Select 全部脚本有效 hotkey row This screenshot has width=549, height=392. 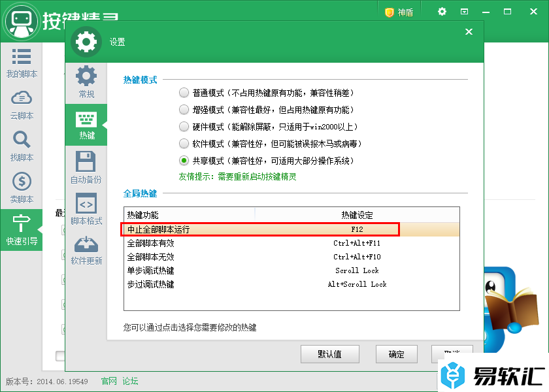291,243
